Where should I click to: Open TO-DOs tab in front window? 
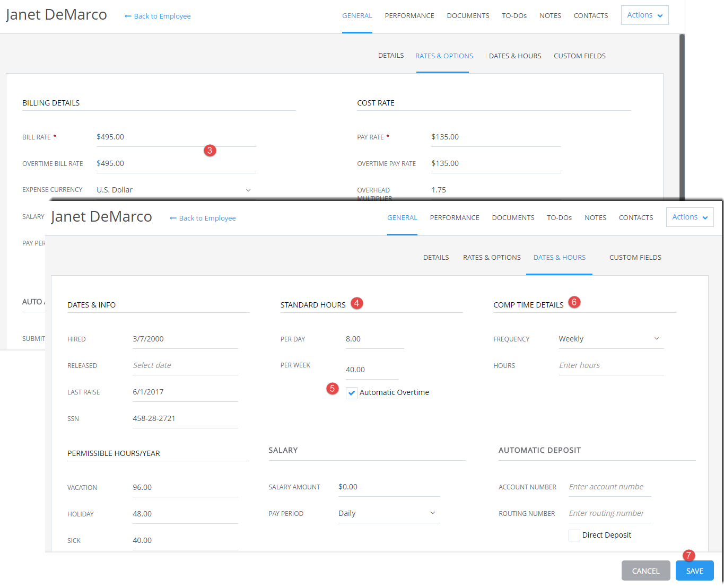(x=559, y=217)
